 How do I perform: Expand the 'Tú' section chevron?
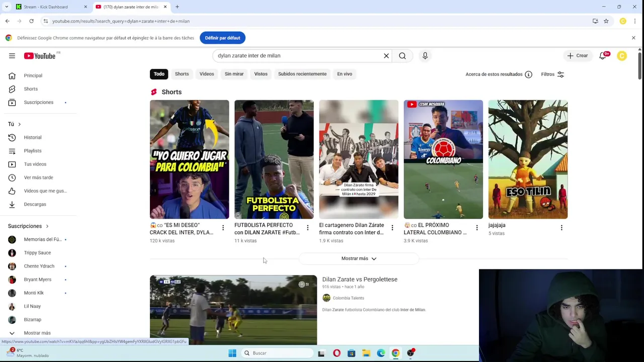[20, 124]
